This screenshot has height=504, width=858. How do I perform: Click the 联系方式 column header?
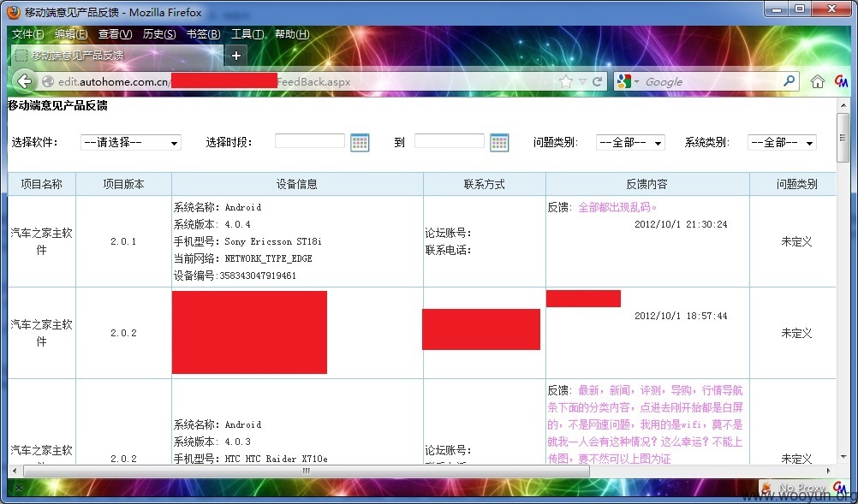coord(485,184)
